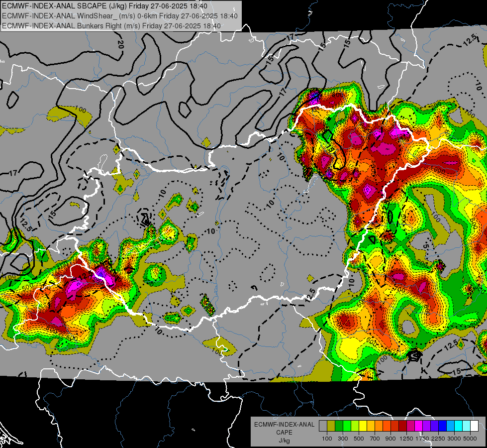Click the legend value 3000
This screenshot has height=448, width=487.
pyautogui.click(x=454, y=439)
